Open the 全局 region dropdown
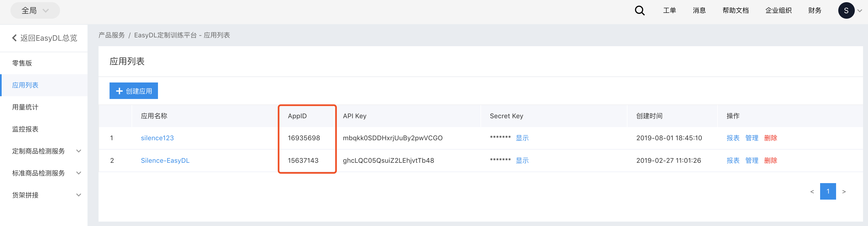 (35, 10)
